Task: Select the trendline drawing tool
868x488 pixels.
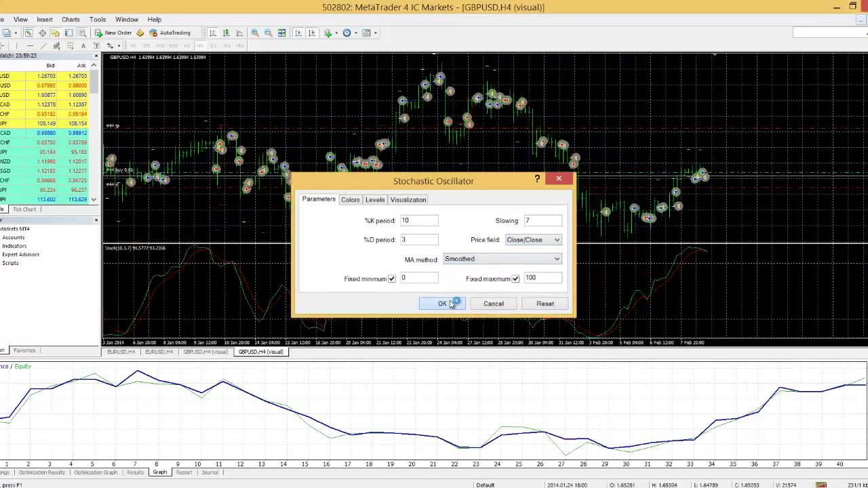Action: (x=43, y=45)
